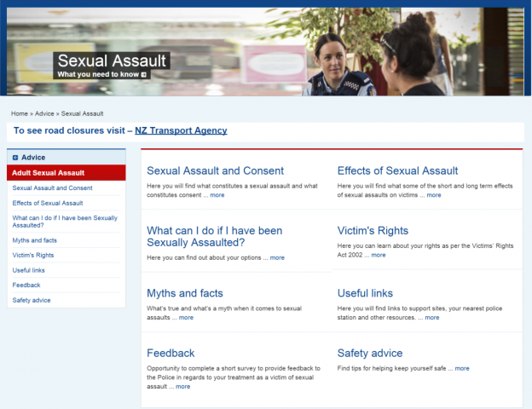
Task: Open Effects of Sexual Assault in sidebar
Action: pyautogui.click(x=48, y=203)
